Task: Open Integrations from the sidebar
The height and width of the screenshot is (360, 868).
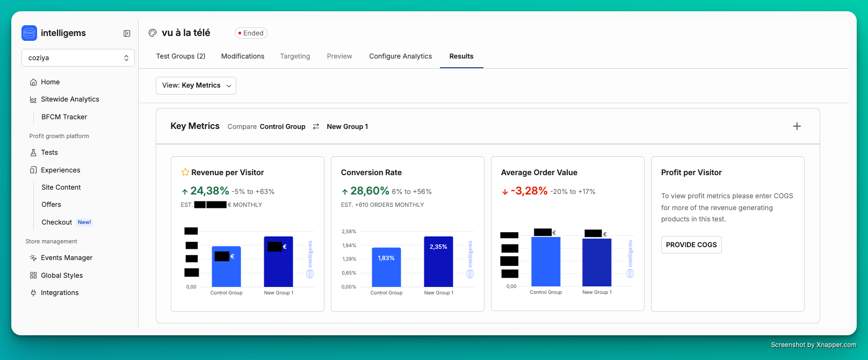Action: 60,293
